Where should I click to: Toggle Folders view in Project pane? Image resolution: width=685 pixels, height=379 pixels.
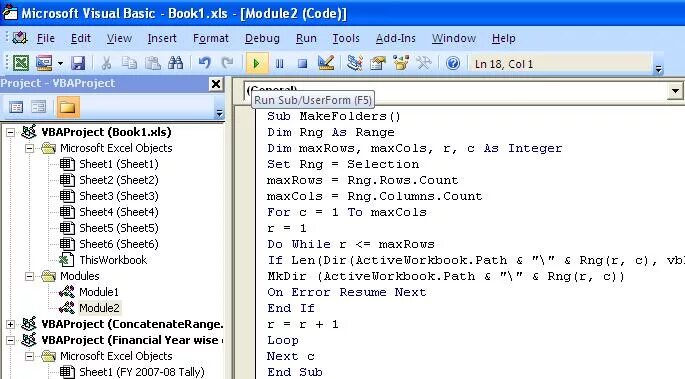pyautogui.click(x=67, y=107)
